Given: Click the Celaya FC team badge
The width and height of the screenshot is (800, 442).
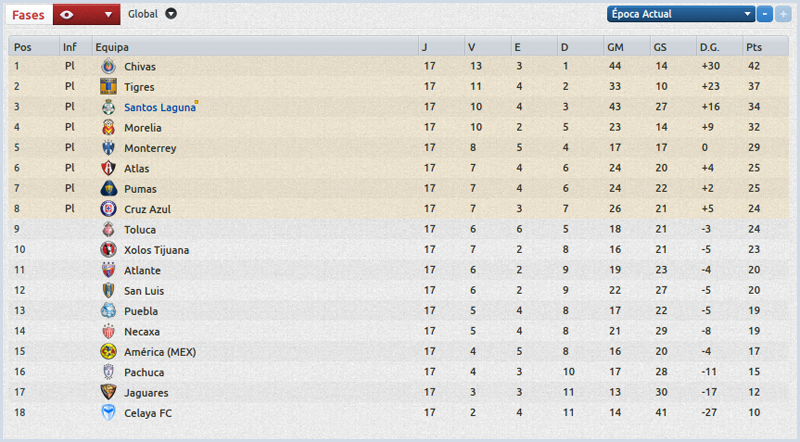Looking at the screenshot, I should 109,413.
